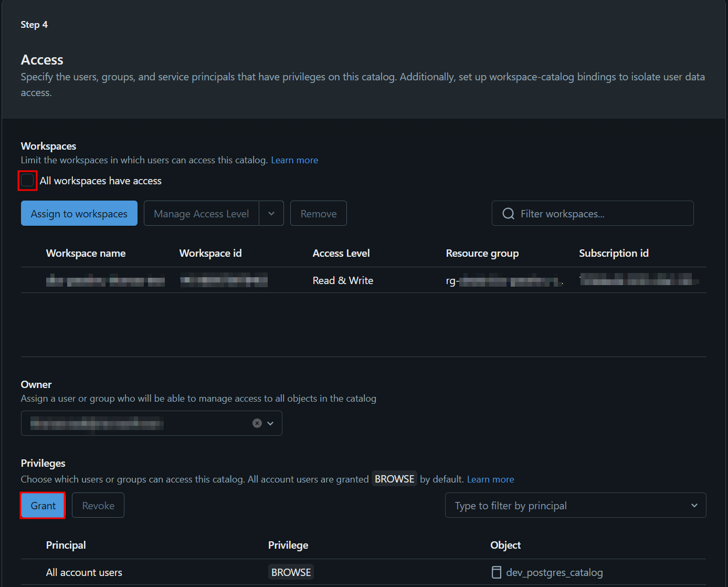Select the All account users row

pos(84,572)
